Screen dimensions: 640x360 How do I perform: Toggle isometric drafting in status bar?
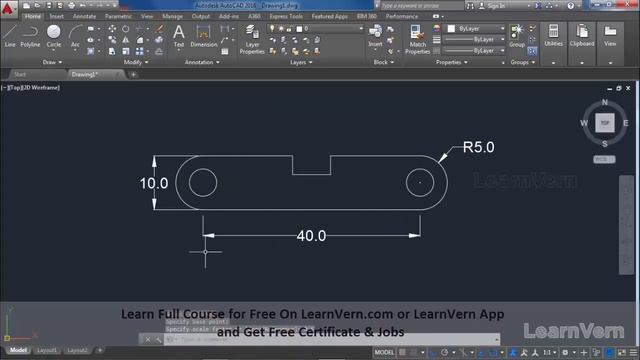pyautogui.click(x=463, y=352)
